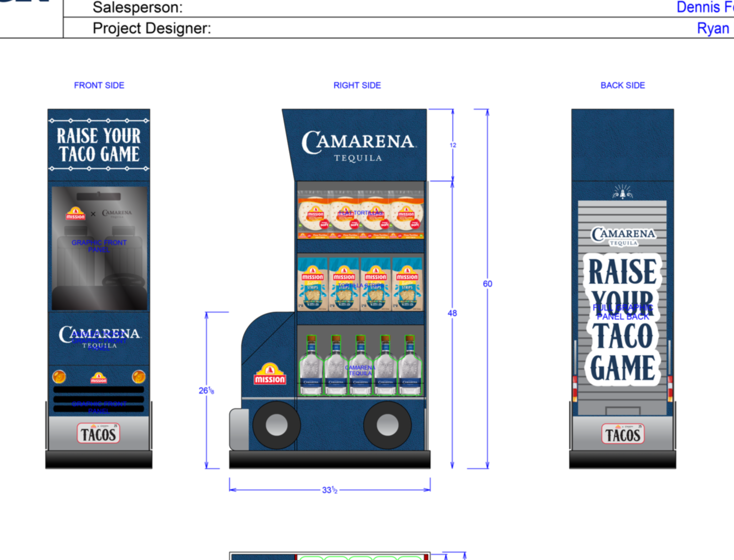This screenshot has width=734, height=560.
Task: Select the 'Project Designer:' label text
Action: click(x=152, y=28)
